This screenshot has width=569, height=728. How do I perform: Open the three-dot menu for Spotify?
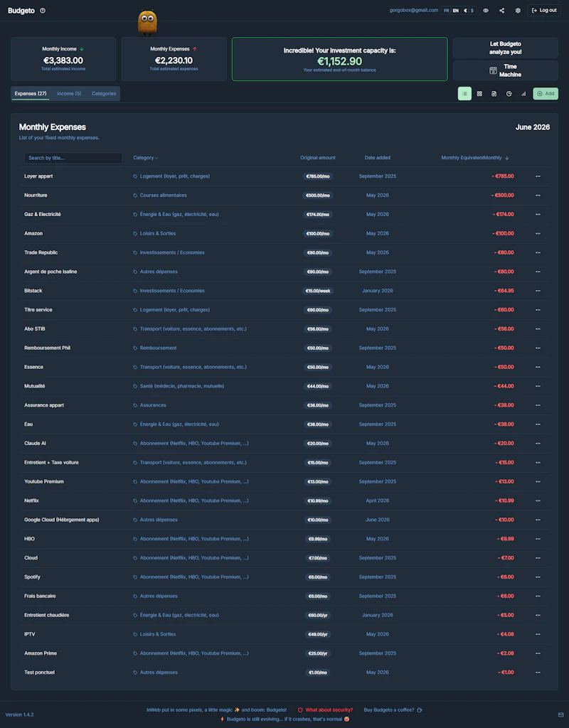coord(538,577)
